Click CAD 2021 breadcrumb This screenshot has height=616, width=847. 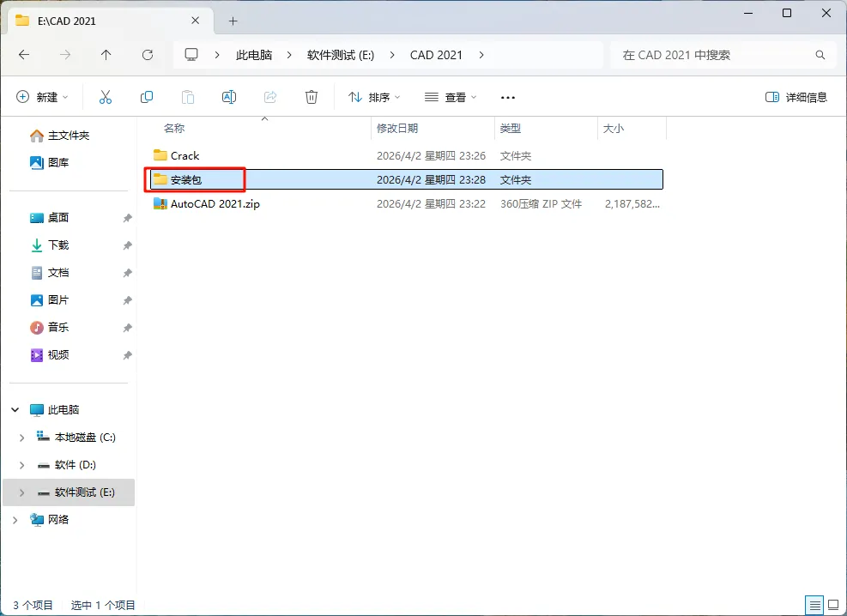(x=437, y=55)
